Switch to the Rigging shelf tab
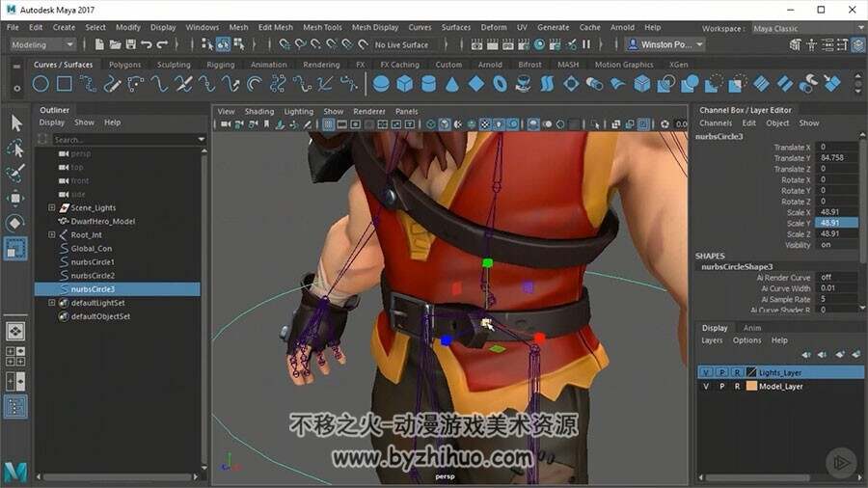 click(x=221, y=65)
